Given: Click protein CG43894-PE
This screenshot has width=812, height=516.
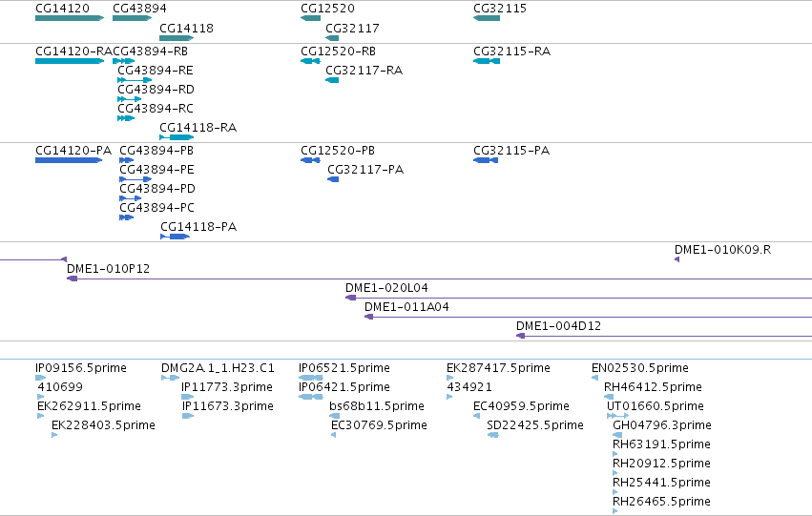Looking at the screenshot, I should pyautogui.click(x=135, y=179).
